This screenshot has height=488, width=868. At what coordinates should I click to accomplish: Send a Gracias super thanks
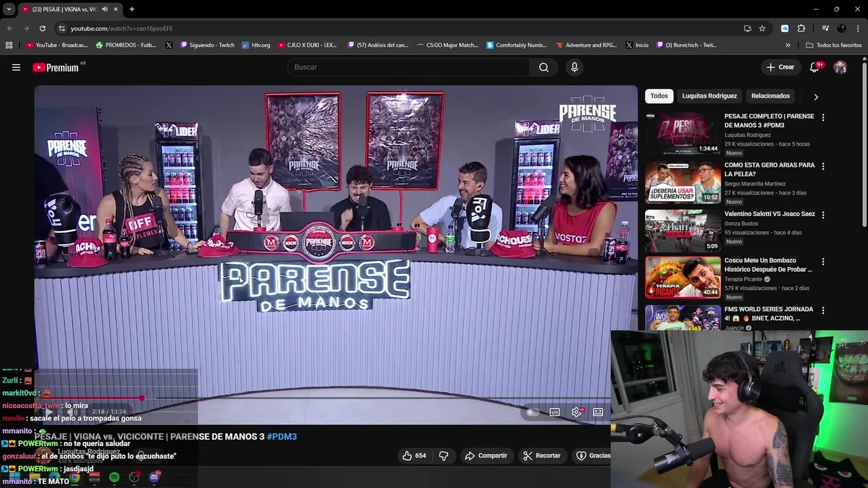click(x=594, y=455)
